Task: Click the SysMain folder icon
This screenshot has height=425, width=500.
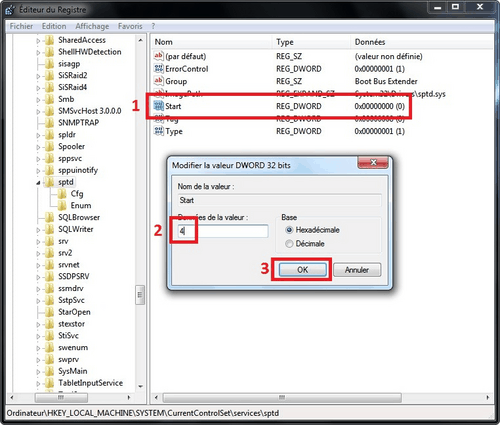Action: pyautogui.click(x=49, y=371)
